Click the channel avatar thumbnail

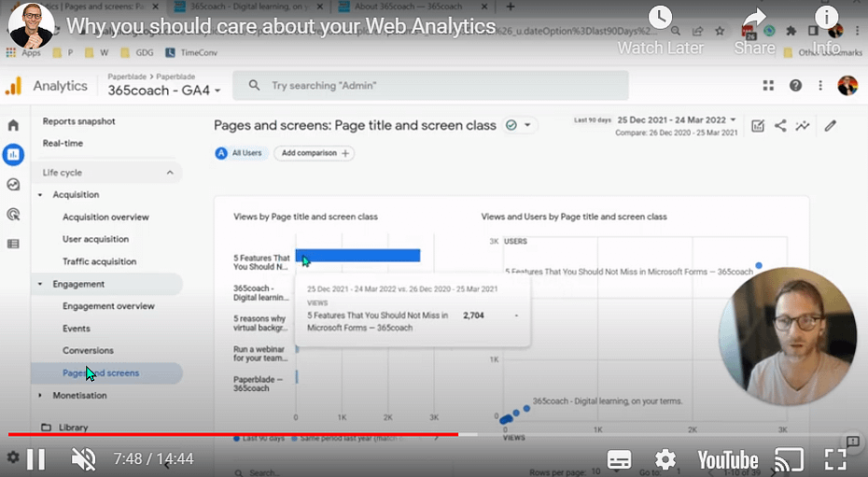coord(32,25)
